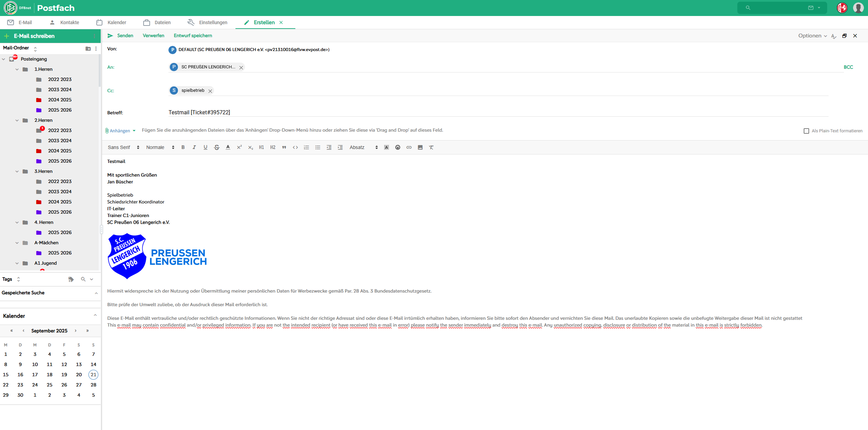Insert an emoji via smiley icon
This screenshot has width=868, height=430.
click(x=397, y=147)
